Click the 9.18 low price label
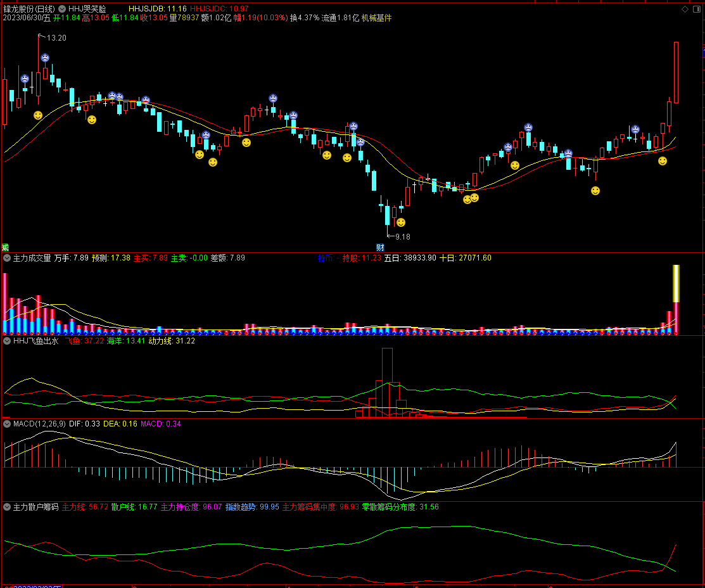The height and width of the screenshot is (588, 705). (x=402, y=236)
